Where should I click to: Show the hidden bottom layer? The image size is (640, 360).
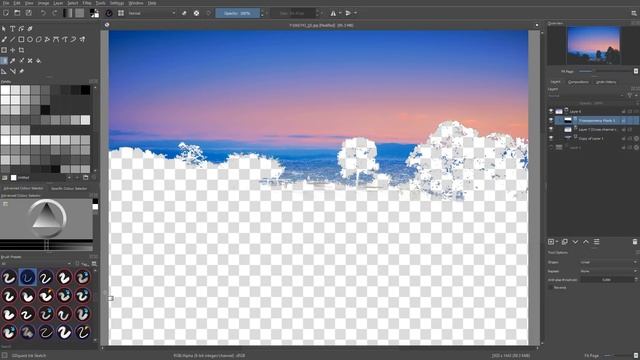click(551, 147)
